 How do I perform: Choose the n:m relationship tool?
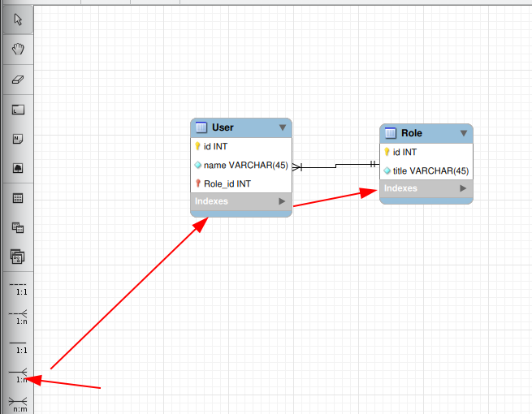pos(18,403)
